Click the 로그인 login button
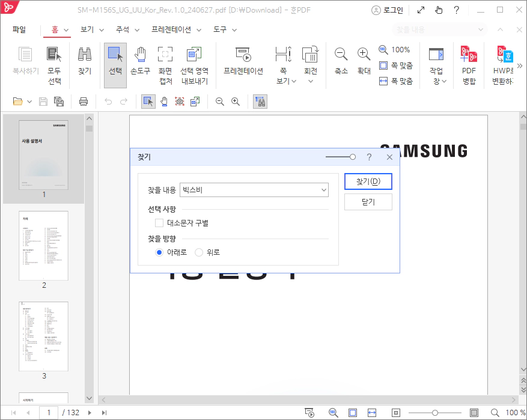Viewport: 527px width, 420px height. click(387, 10)
